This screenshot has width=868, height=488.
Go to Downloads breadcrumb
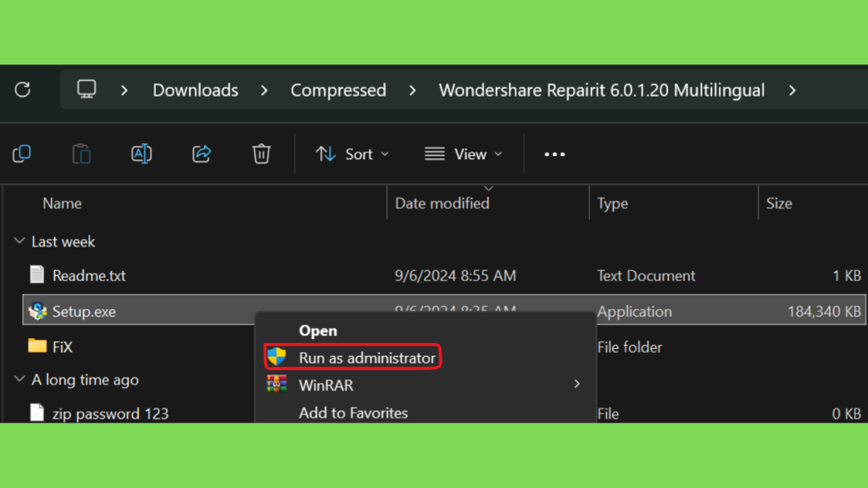[196, 90]
